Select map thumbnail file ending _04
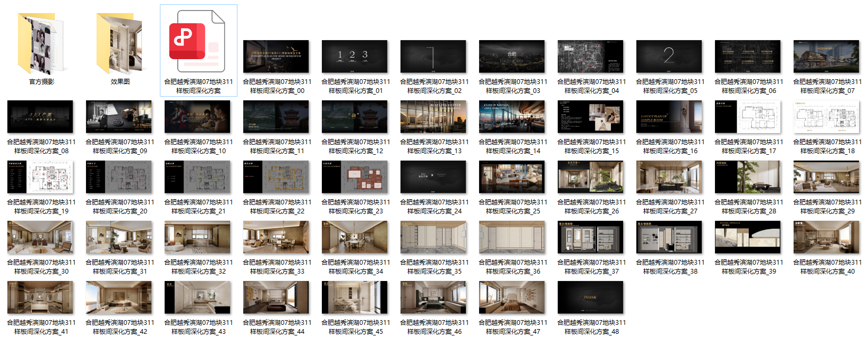Viewport: 868px width, 346px height. tap(590, 57)
